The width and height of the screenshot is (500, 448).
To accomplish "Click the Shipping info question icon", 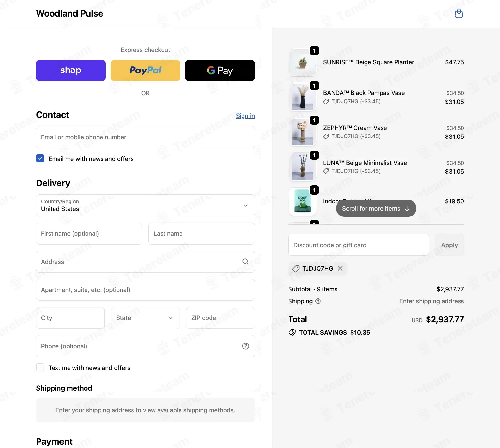I will point(318,301).
